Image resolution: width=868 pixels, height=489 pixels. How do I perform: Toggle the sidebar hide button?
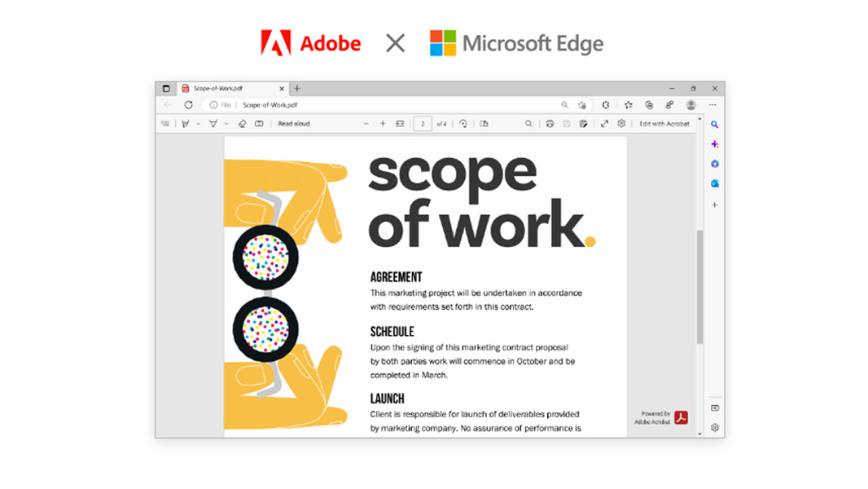coord(715,408)
